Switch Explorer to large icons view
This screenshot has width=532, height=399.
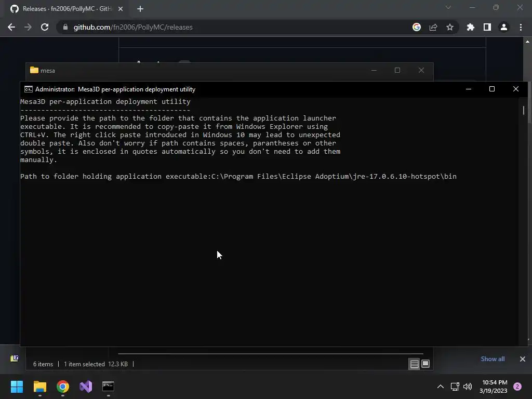coord(425,364)
